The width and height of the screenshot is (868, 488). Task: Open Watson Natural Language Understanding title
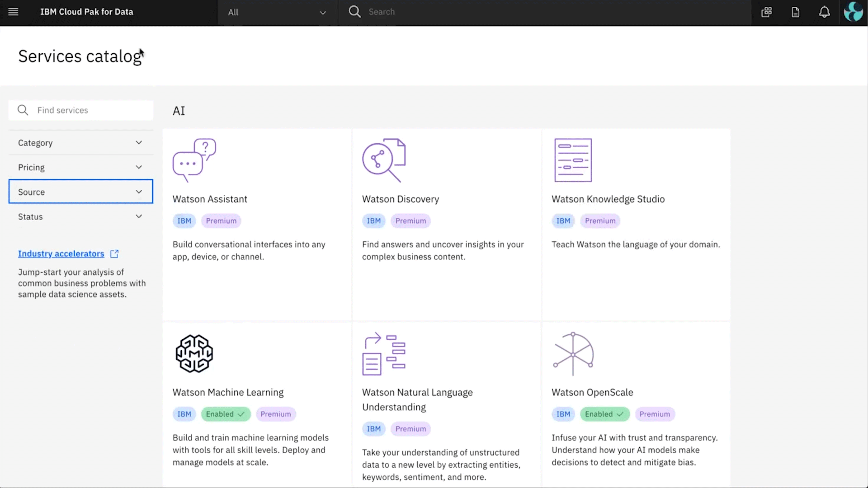pos(417,400)
